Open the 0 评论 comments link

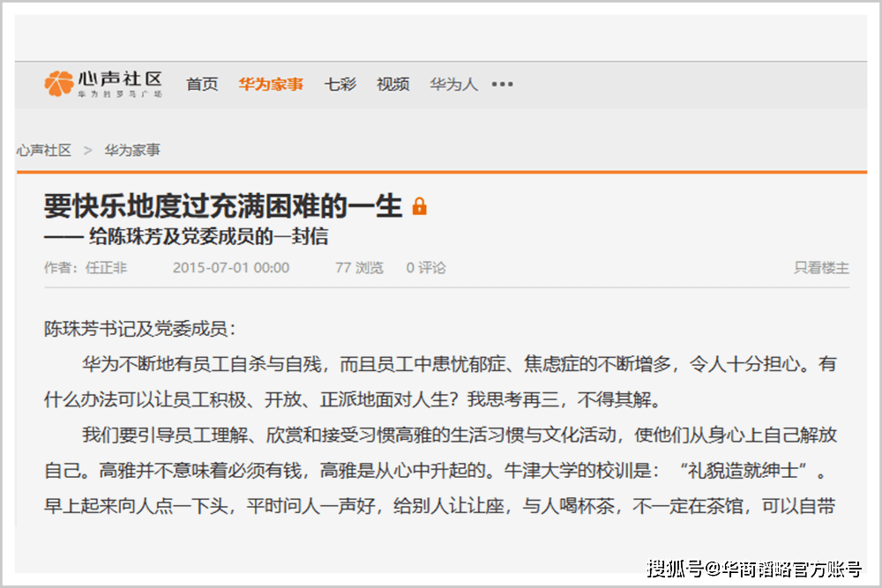(426, 268)
